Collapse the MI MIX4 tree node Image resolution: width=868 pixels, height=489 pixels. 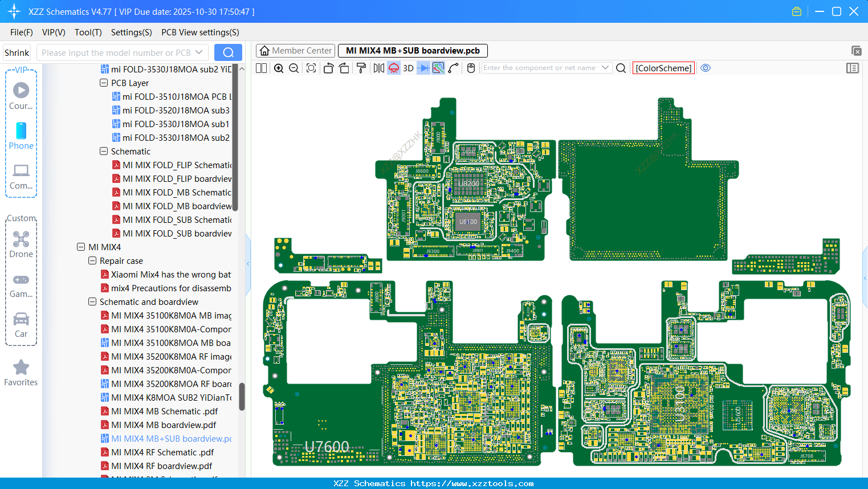[81, 247]
